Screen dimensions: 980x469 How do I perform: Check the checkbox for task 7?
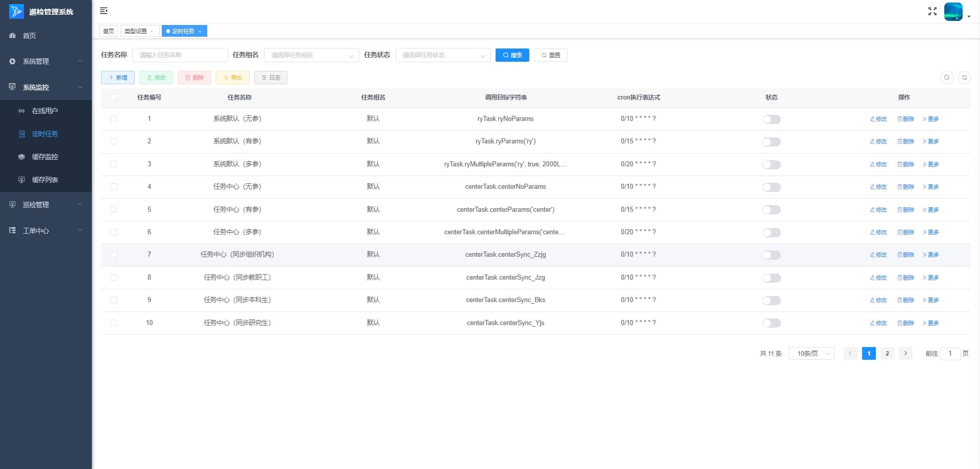[x=113, y=255]
